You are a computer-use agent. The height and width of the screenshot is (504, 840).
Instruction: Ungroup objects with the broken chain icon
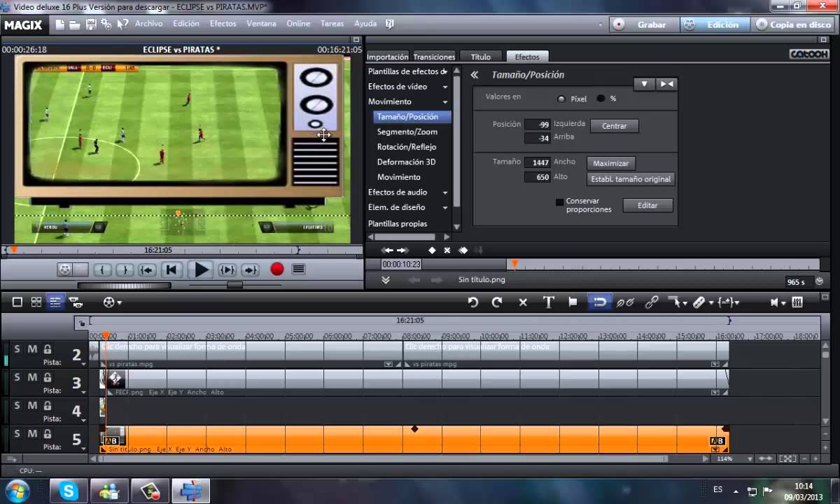point(625,302)
